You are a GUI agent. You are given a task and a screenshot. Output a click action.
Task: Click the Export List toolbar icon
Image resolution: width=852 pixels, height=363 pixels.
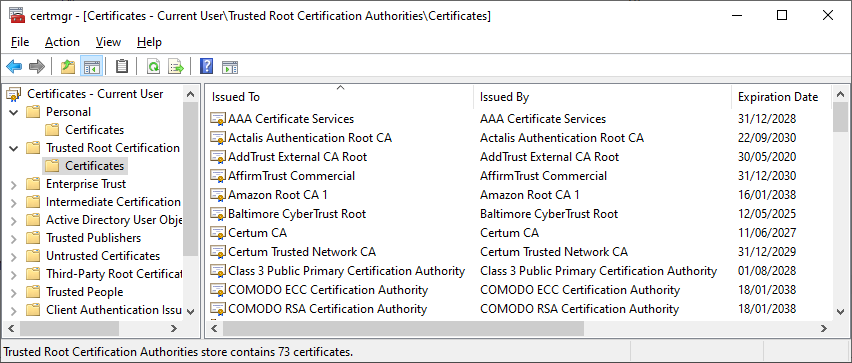coord(176,67)
